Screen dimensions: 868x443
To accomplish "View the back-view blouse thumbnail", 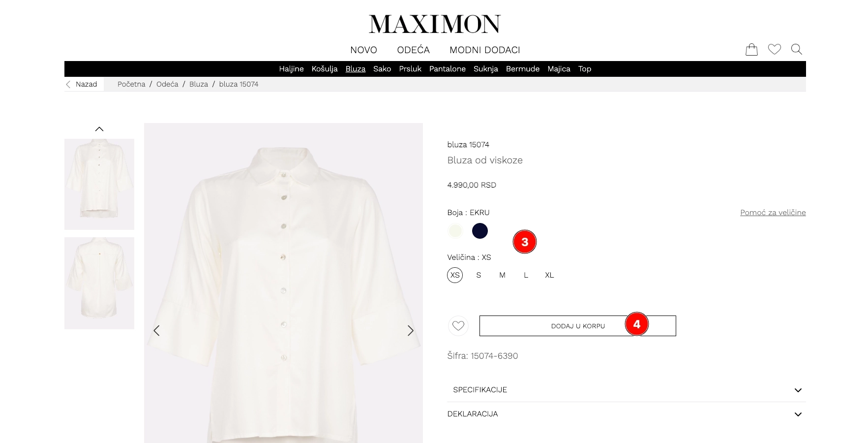I will [x=99, y=283].
